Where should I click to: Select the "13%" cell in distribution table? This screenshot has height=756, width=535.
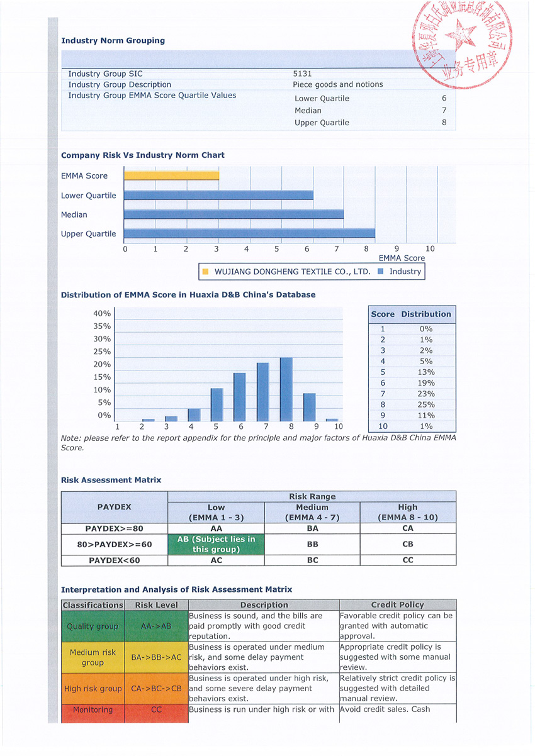tap(426, 372)
